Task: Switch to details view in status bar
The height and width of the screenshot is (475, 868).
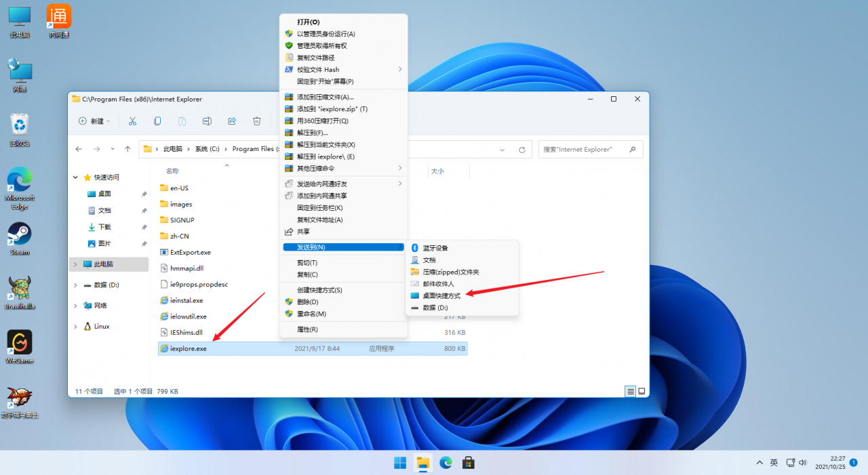Action: [631, 391]
